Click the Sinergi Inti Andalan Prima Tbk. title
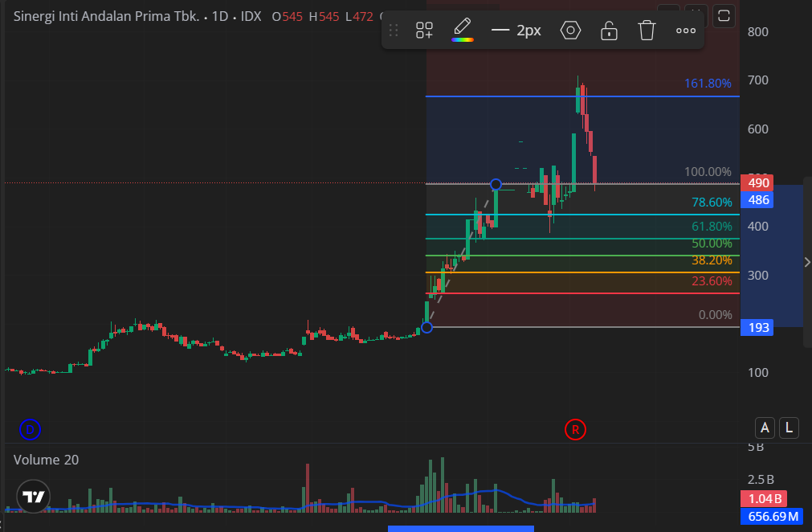The width and height of the screenshot is (812, 532). click(106, 16)
